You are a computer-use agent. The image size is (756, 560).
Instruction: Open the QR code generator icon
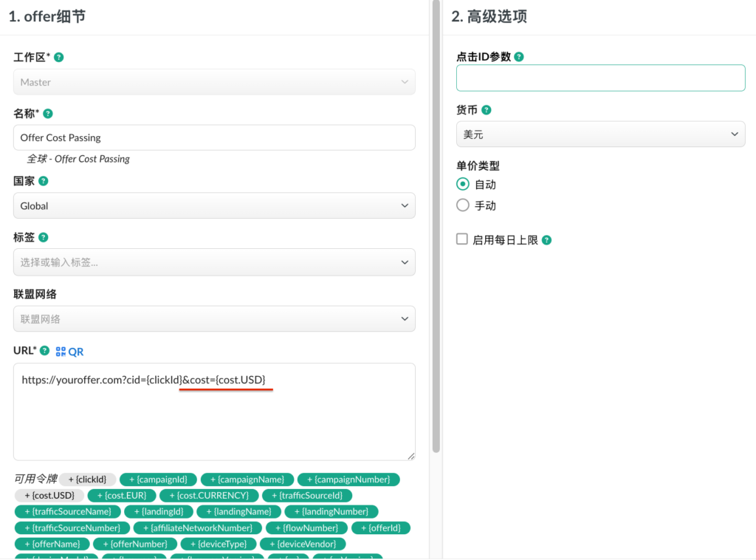(x=69, y=352)
